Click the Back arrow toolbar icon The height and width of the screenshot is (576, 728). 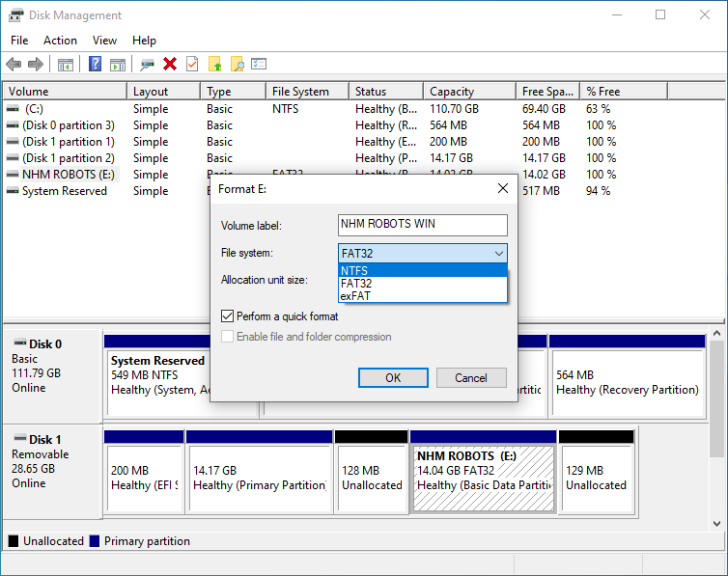pyautogui.click(x=14, y=64)
